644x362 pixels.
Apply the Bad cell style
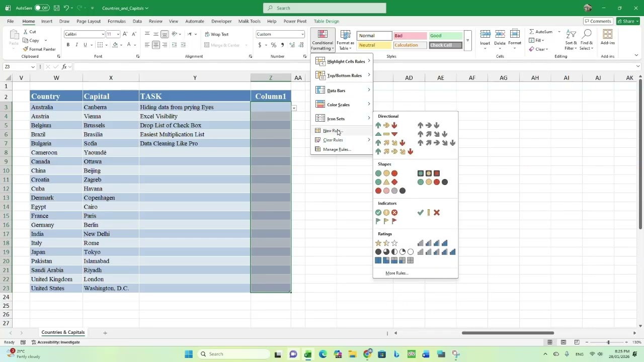click(x=411, y=36)
